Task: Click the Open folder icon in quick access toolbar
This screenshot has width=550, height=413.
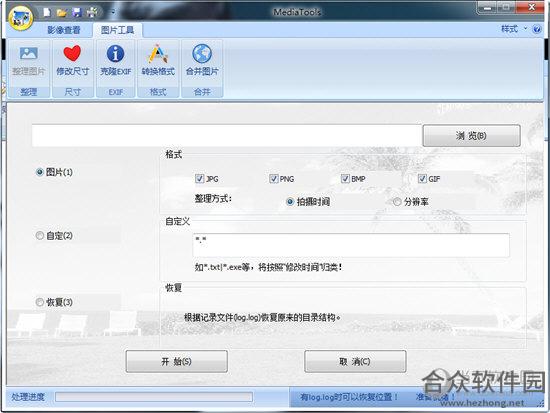Action: tap(61, 13)
